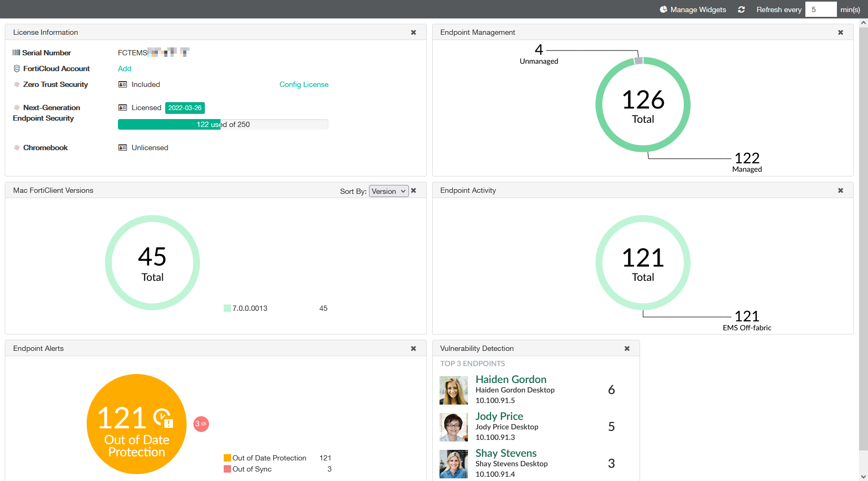This screenshot has height=481, width=868.
Task: Click Add next to FortiCloud Account
Action: pos(124,68)
